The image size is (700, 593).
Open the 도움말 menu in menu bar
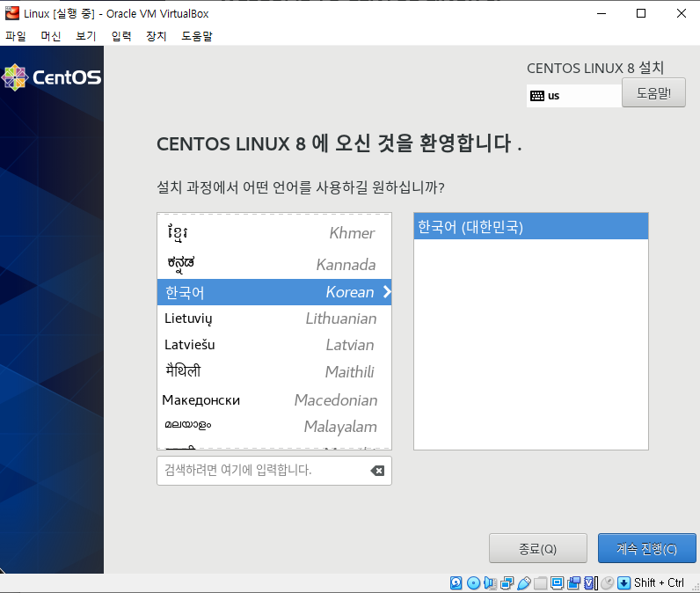coord(197,36)
